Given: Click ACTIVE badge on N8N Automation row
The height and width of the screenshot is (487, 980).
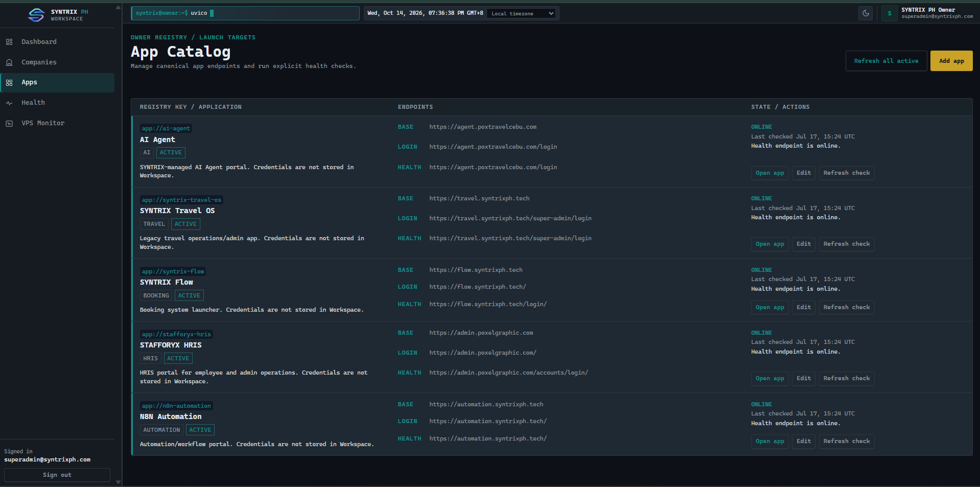Looking at the screenshot, I should 200,430.
